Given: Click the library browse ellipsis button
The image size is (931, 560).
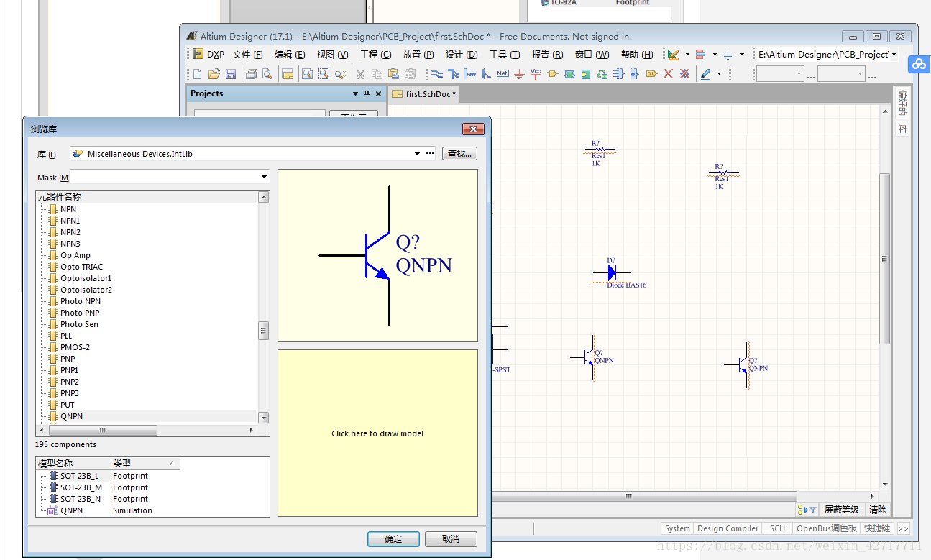Looking at the screenshot, I should point(430,154).
